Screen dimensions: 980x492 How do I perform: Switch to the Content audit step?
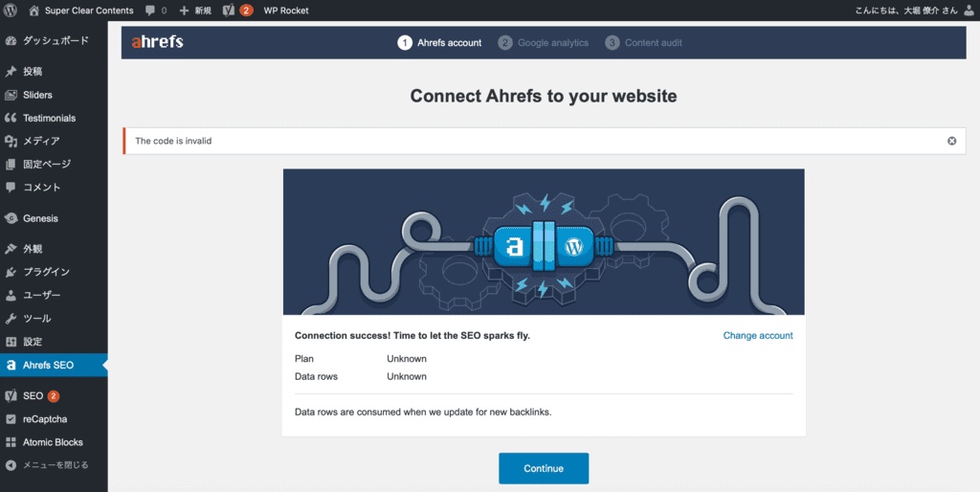[x=644, y=43]
